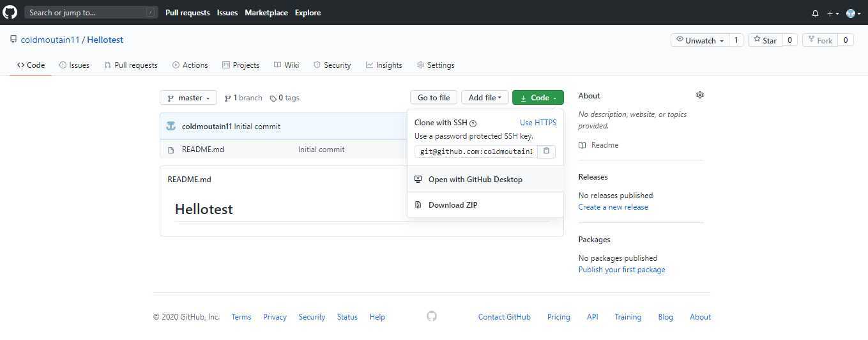Open coldmoutain11 commit author link

click(x=207, y=127)
